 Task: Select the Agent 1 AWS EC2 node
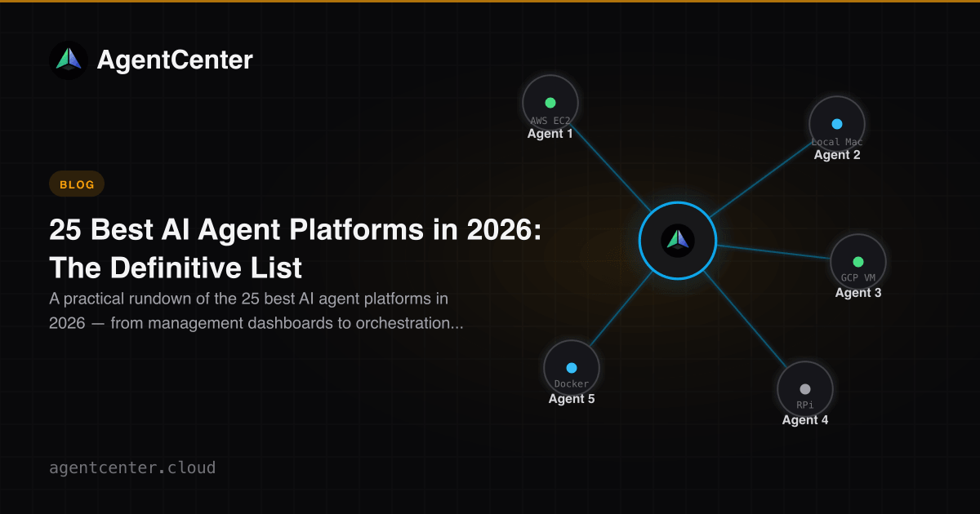[550, 103]
